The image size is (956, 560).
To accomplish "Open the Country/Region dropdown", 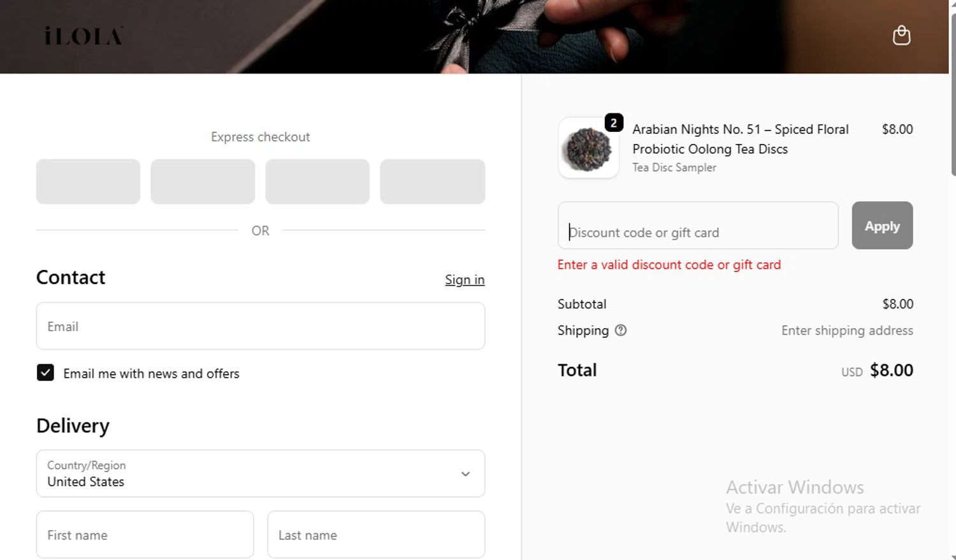I will pyautogui.click(x=260, y=473).
